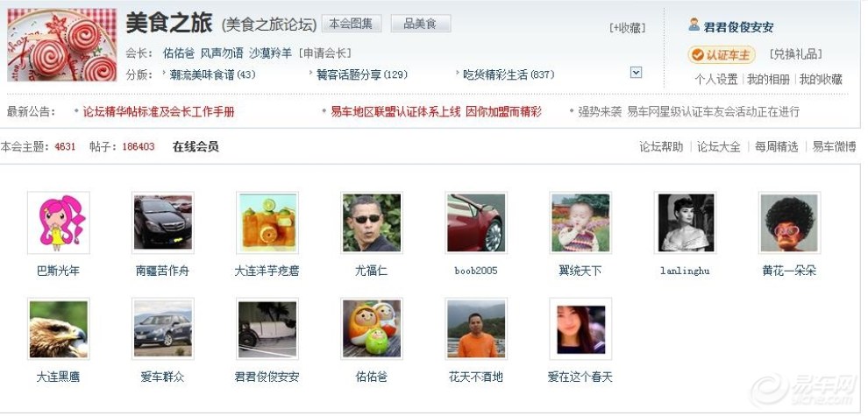Click the 本会图集 button
This screenshot has width=868, height=416.
tap(351, 24)
